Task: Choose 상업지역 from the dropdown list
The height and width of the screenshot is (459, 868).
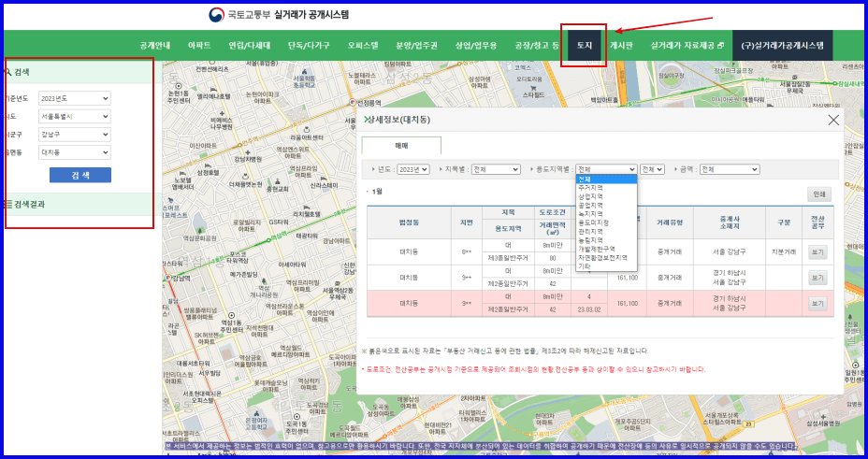Action: 607,196
